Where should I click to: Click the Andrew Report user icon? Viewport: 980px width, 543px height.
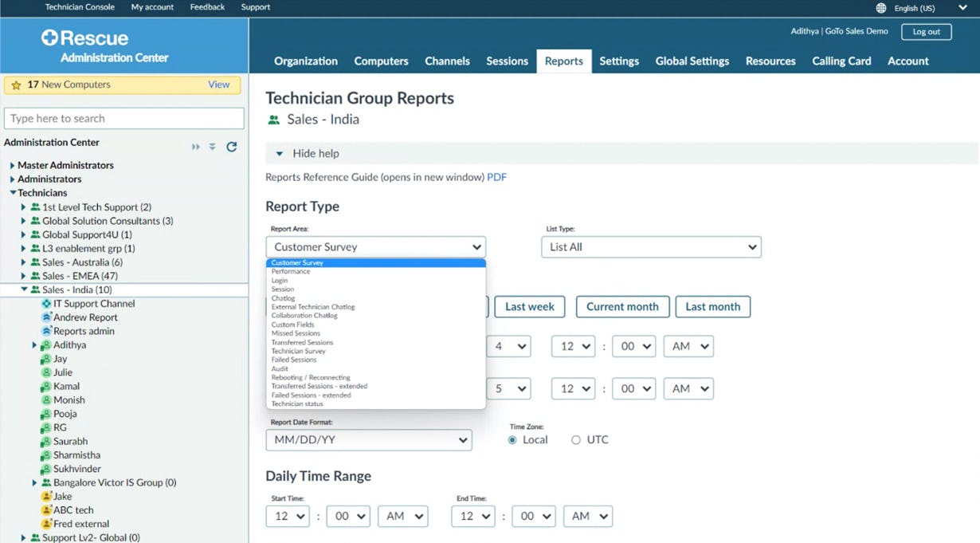click(46, 317)
